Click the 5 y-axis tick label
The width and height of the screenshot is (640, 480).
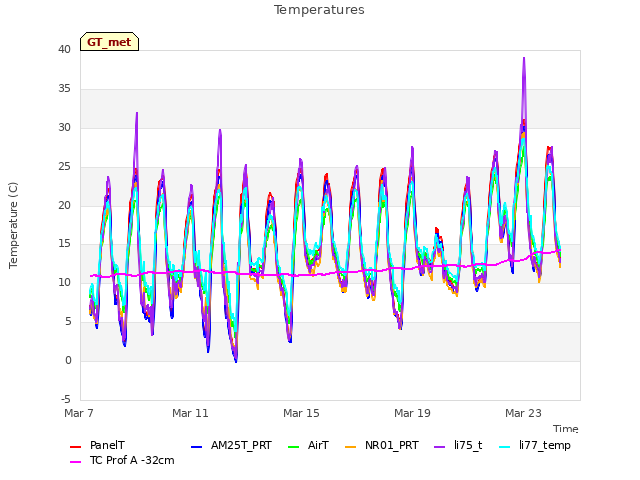(x=68, y=322)
